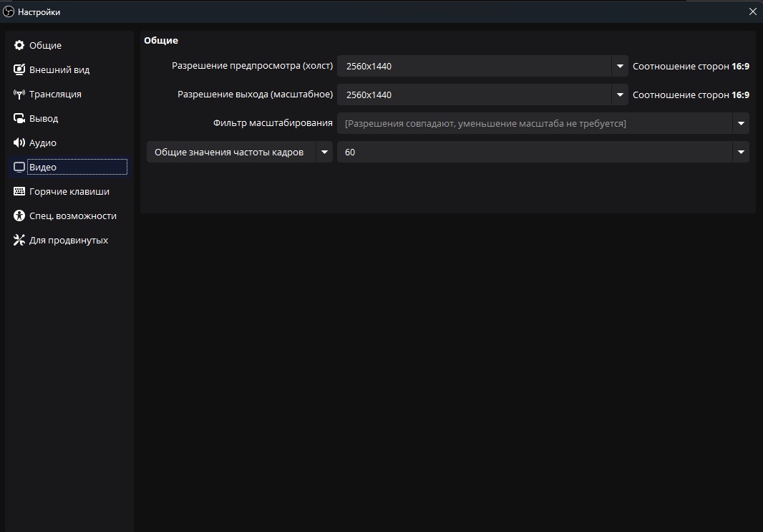Click the Вывод output icon
763x532 pixels.
coord(19,118)
